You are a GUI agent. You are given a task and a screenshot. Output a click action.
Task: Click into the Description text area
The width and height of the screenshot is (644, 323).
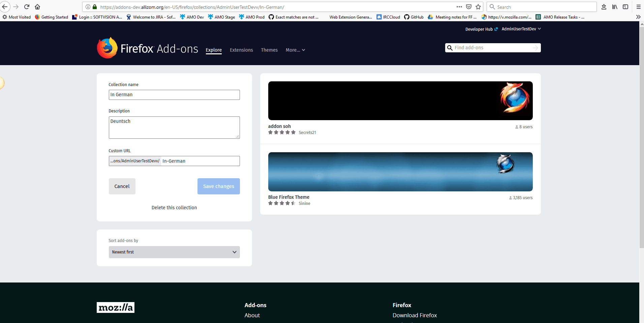(x=174, y=128)
